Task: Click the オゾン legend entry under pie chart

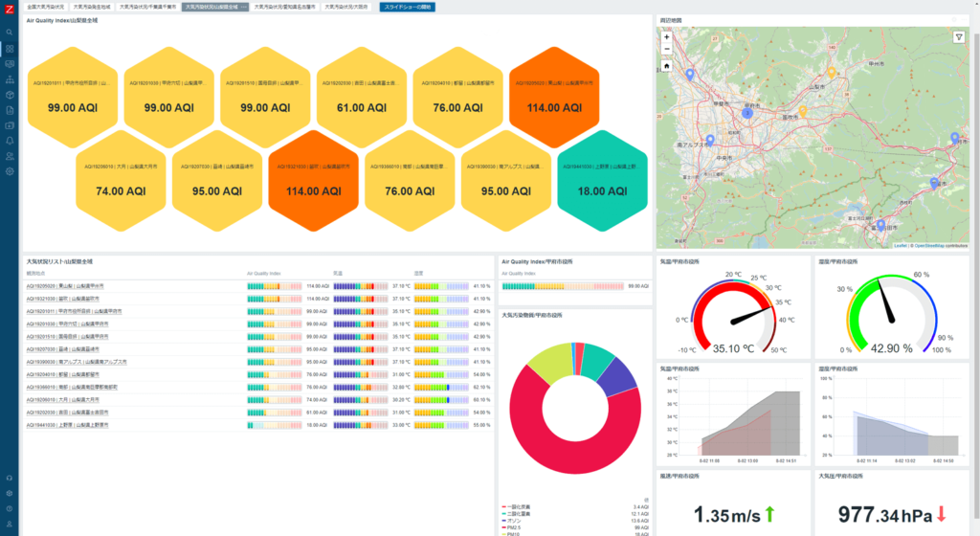Action: pos(510,521)
